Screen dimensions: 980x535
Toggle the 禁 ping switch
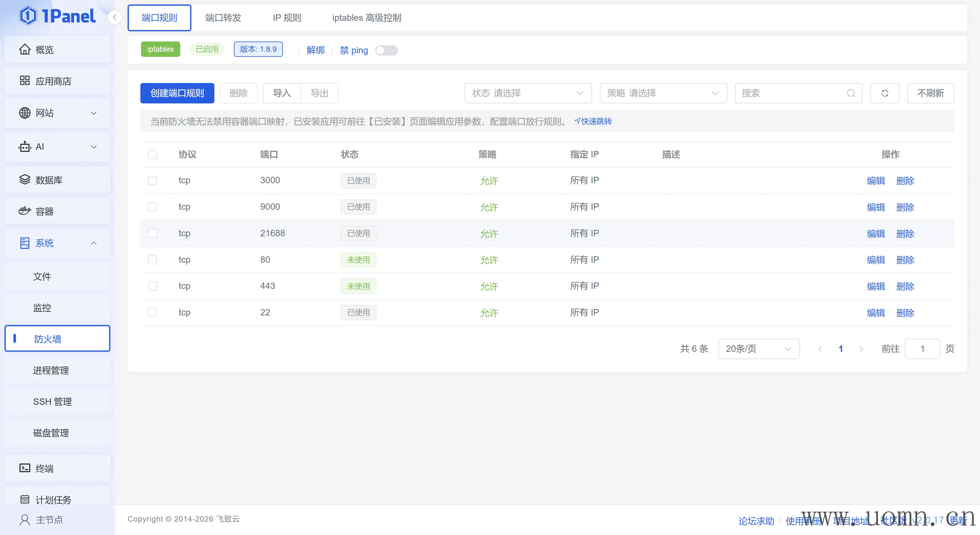(386, 50)
